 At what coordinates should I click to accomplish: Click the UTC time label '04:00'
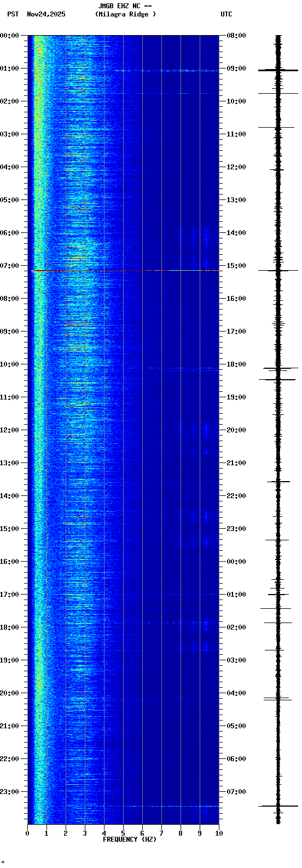tap(236, 693)
